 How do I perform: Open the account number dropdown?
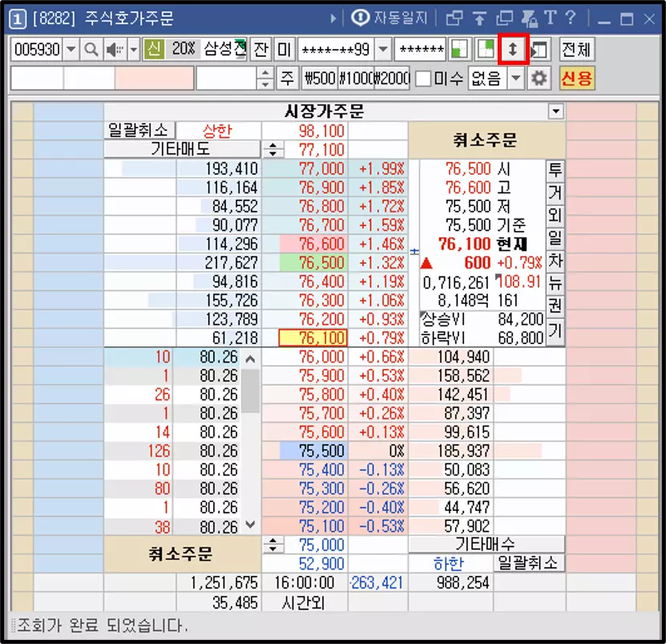tap(383, 50)
